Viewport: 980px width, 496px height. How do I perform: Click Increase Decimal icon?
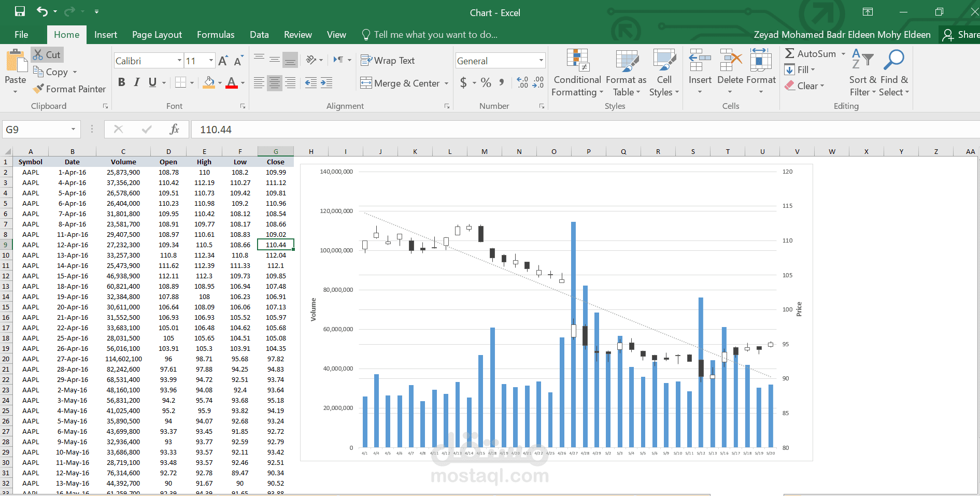pos(522,83)
